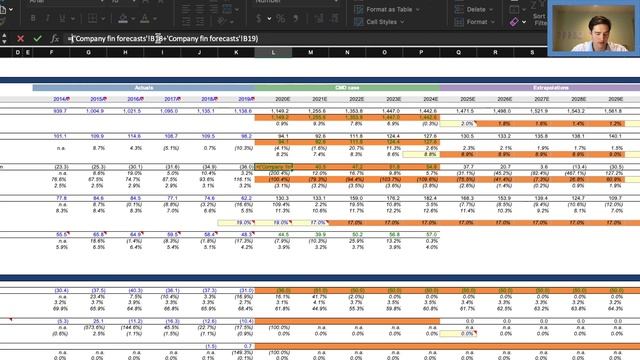This screenshot has height=360, width=640.
Task: Click Cell Styles icon
Action: pos(358,22)
